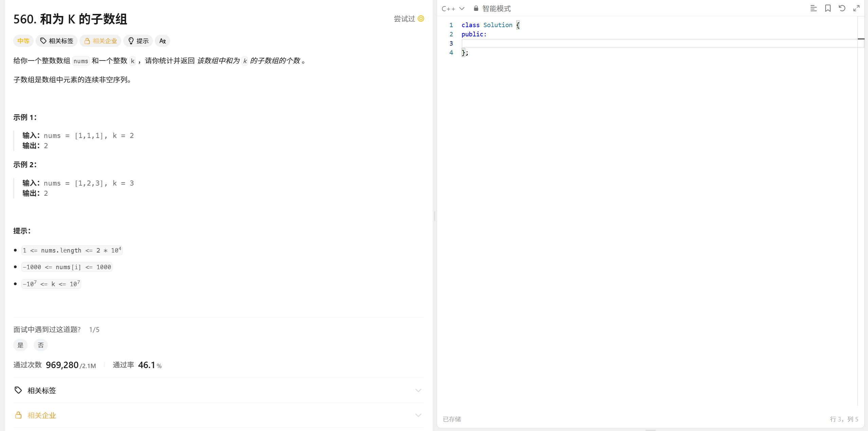The image size is (868, 431).
Task: Click the orange 相关企业 pill button
Action: tap(101, 41)
